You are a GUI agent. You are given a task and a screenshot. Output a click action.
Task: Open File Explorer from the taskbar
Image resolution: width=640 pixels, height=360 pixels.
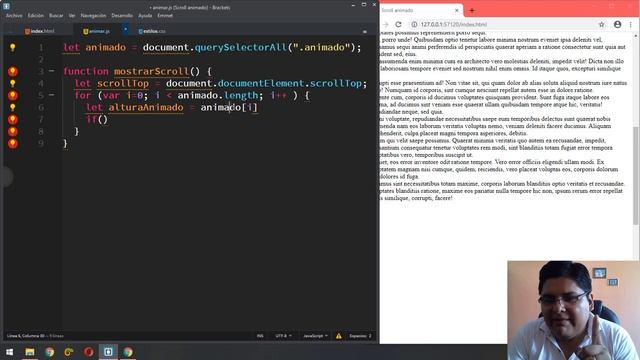click(29, 352)
